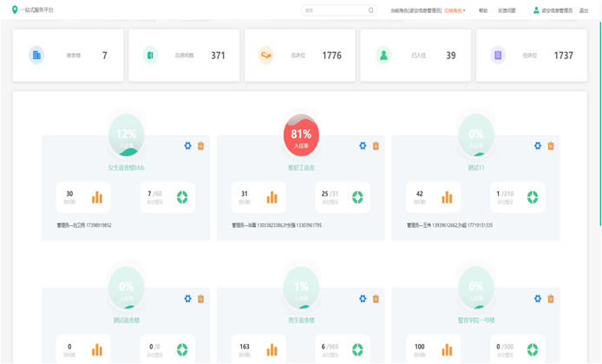Screen dimensions: 602x364
Task: Open bar chart icon for 教职工宿舍 rooms
Action: tap(272, 198)
